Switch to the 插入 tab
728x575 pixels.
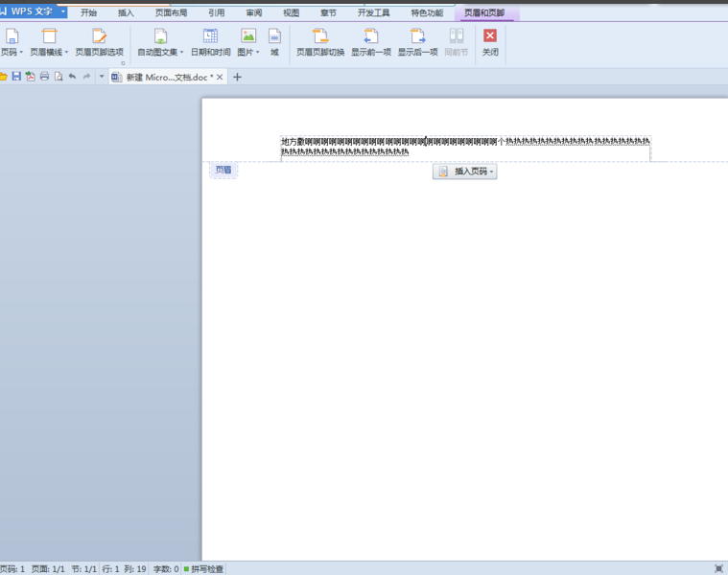(x=126, y=13)
